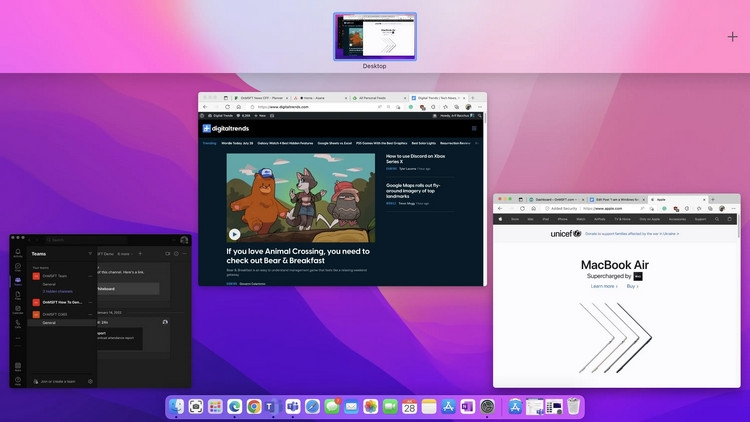Open the Trash in the Dock
The width and height of the screenshot is (750, 422).
coord(574,407)
